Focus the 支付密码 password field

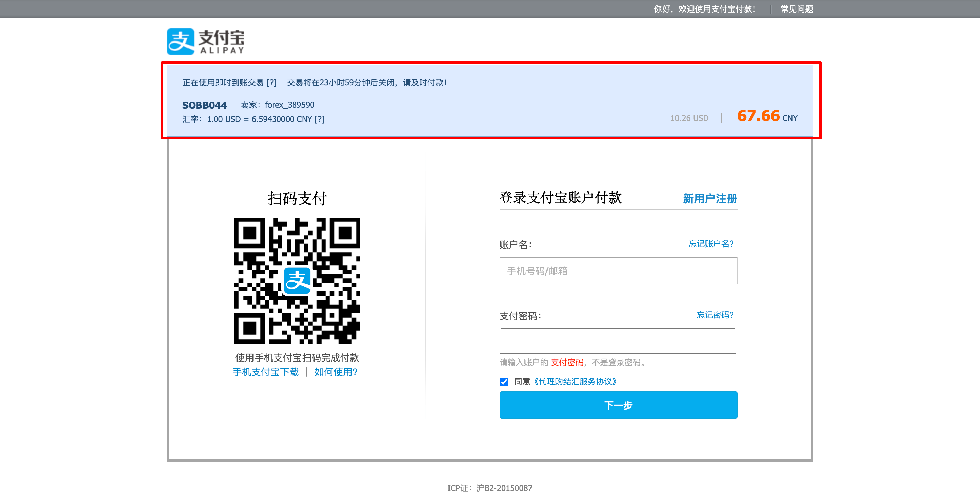pyautogui.click(x=618, y=341)
